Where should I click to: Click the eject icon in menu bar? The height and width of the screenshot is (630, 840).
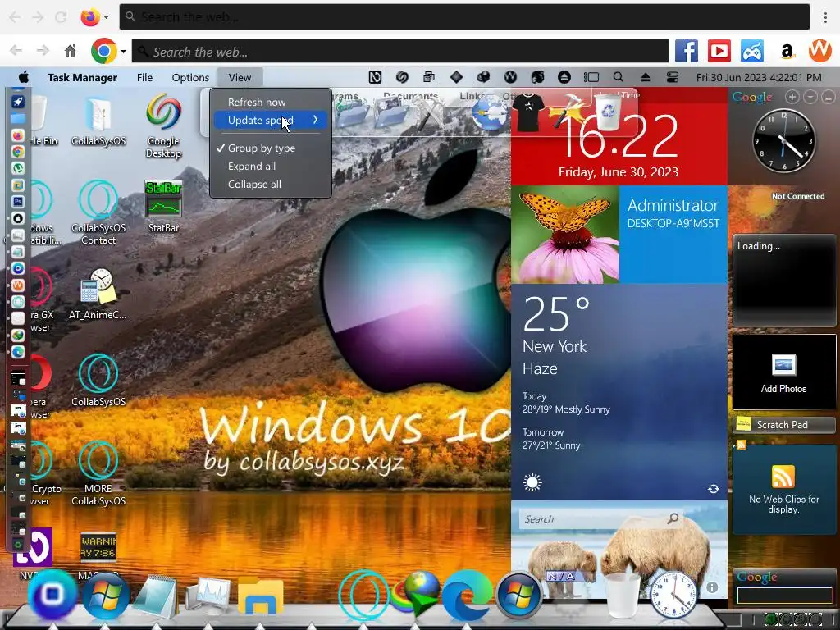coord(645,77)
